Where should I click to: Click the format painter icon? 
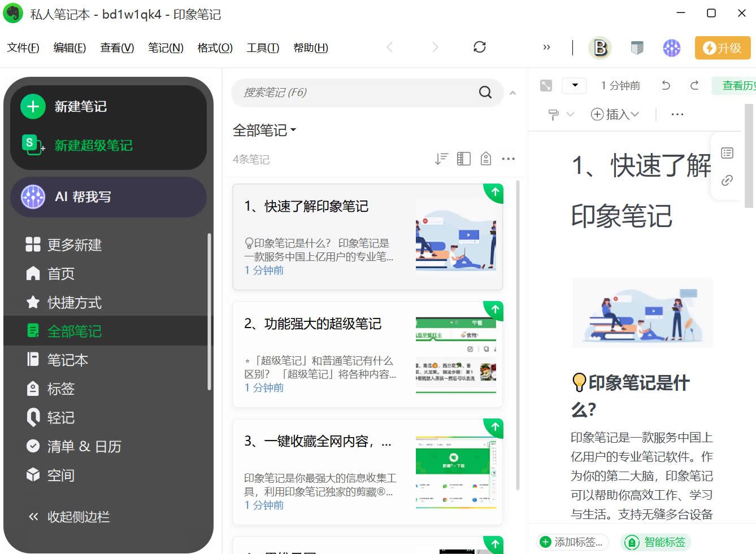click(554, 115)
